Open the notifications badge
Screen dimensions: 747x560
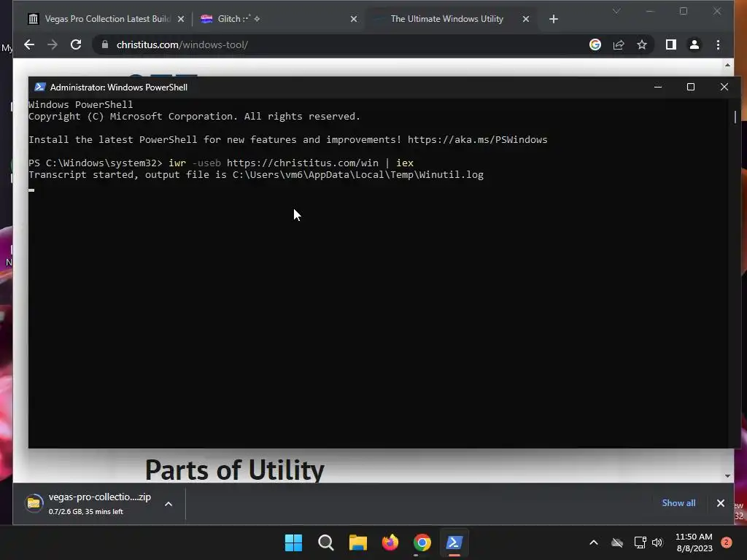pos(727,542)
